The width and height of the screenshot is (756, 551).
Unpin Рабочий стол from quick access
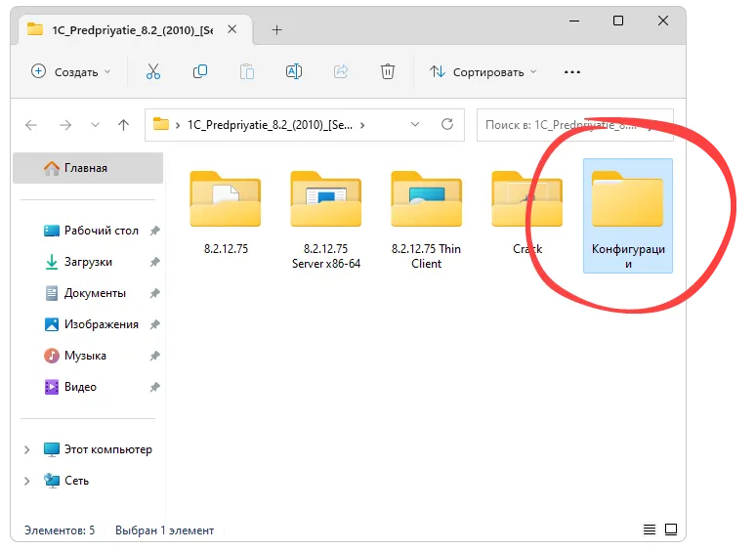coord(154,231)
